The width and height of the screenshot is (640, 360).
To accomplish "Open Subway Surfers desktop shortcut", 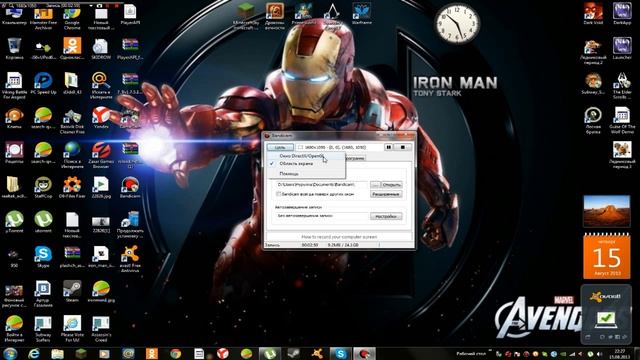I will click(x=43, y=329).
